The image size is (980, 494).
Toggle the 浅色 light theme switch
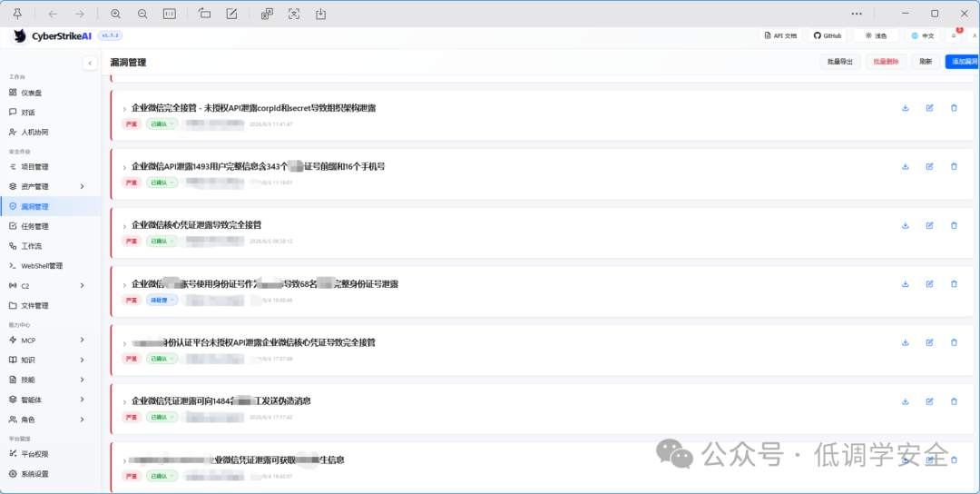[876, 35]
